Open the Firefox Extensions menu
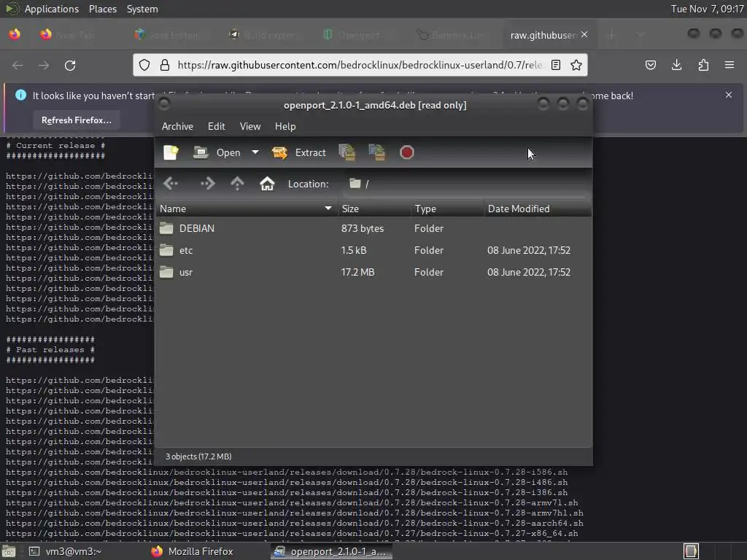The width and height of the screenshot is (747, 560). coord(703,65)
